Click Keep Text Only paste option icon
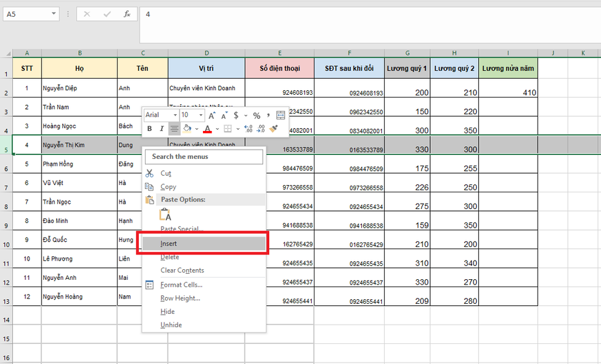The image size is (601, 364). (165, 214)
